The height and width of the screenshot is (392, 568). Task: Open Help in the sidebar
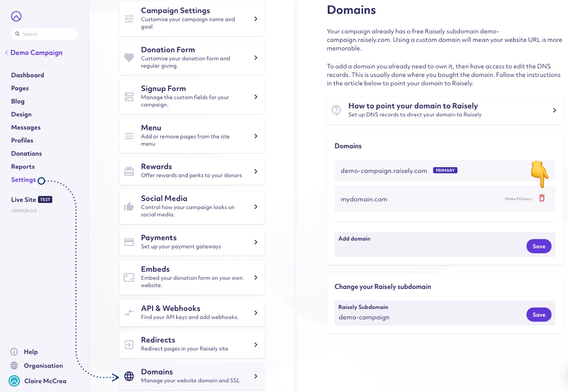[31, 352]
